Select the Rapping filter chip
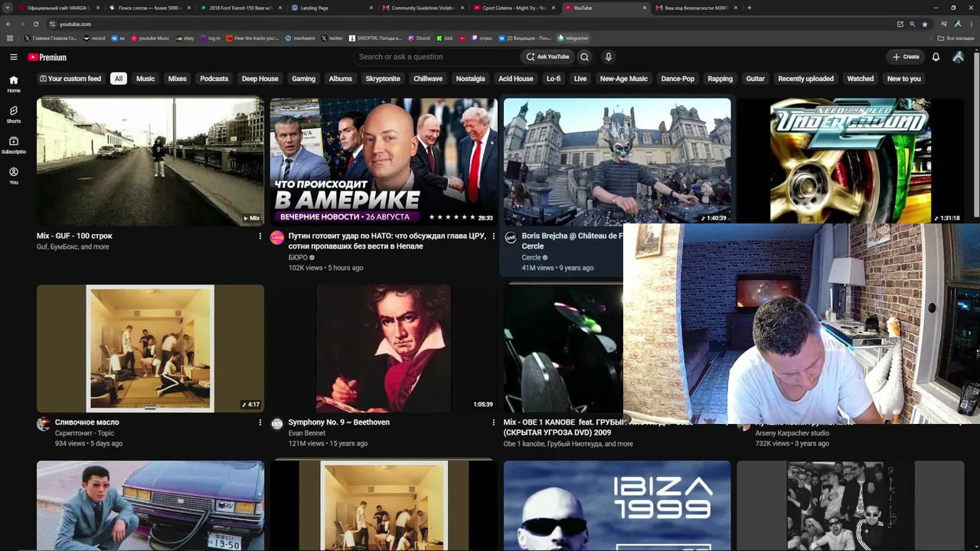Viewport: 980px width, 551px height. 720,79
